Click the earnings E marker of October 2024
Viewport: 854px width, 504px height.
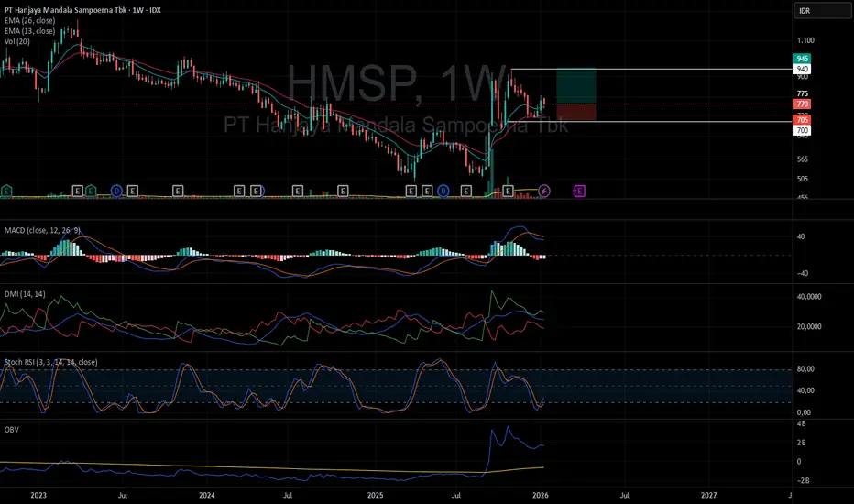pos(343,191)
